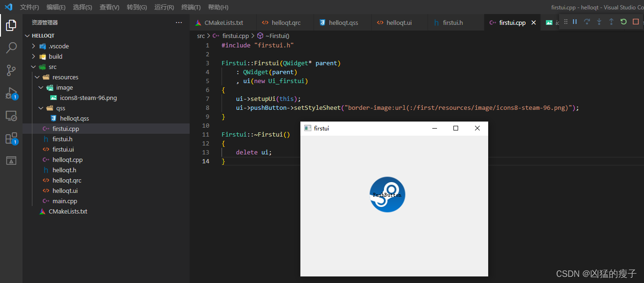Click the debug Step Into icon

pos(599,22)
